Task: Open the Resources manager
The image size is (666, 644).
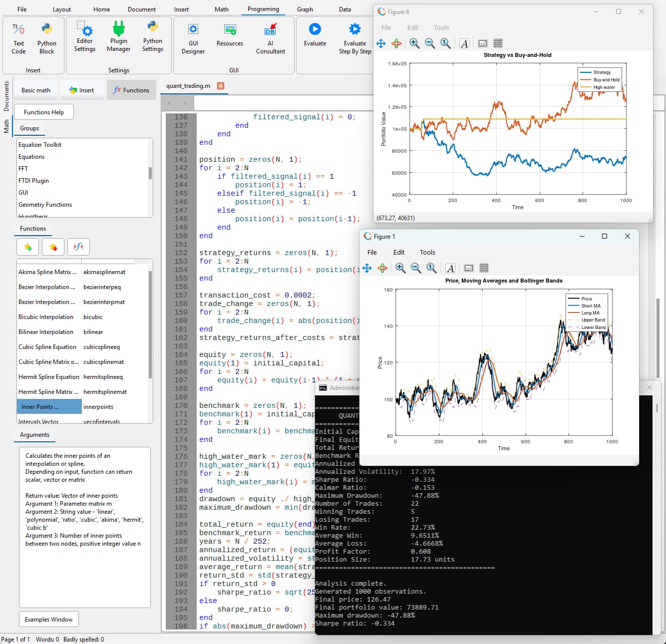Action: (230, 36)
